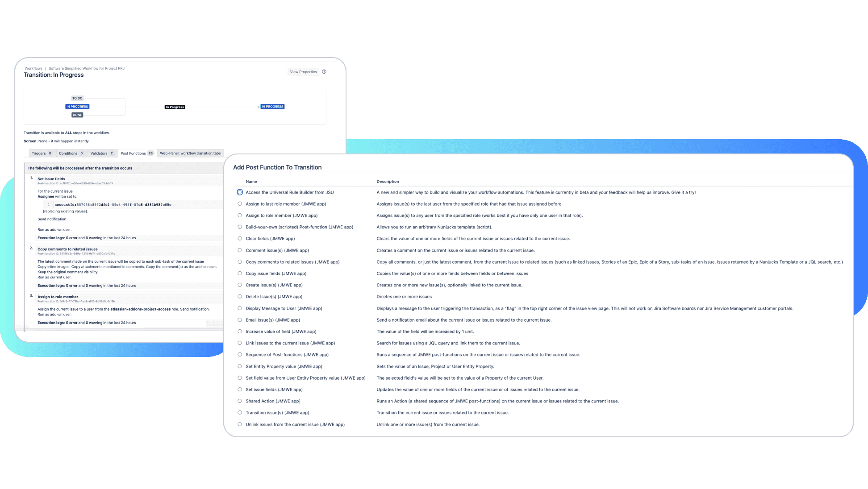The height and width of the screenshot is (489, 868).
Task: Select Email issue(s) (JMWE app) radio
Action: (x=240, y=320)
